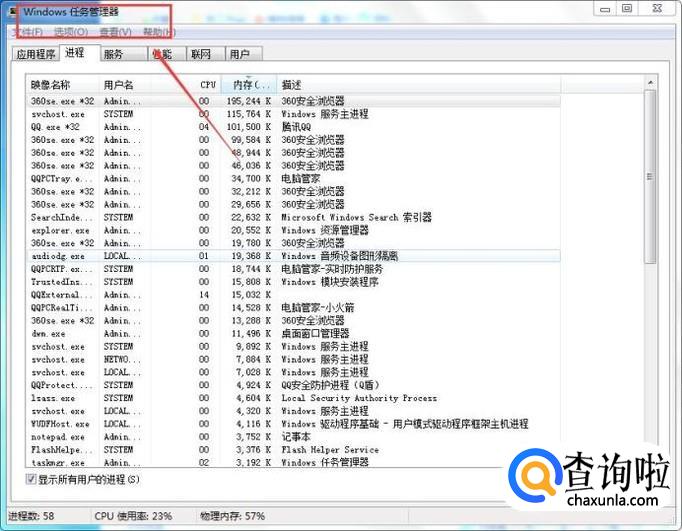Viewport: 682px width, 531px height.
Task: Sort by 内存 column header
Action: coord(249,85)
